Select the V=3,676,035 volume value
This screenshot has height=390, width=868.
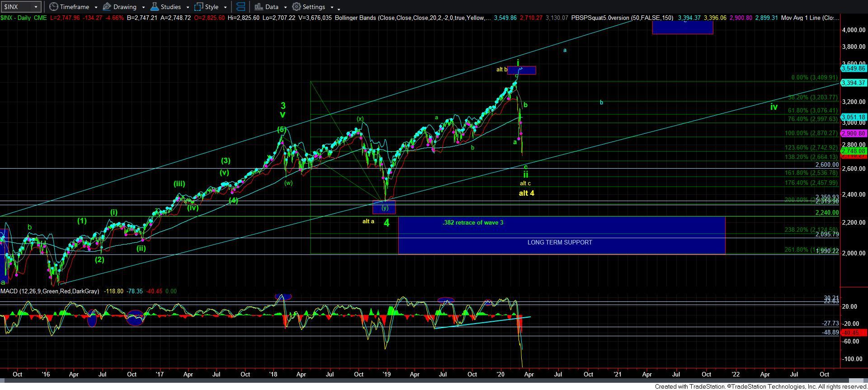point(314,18)
